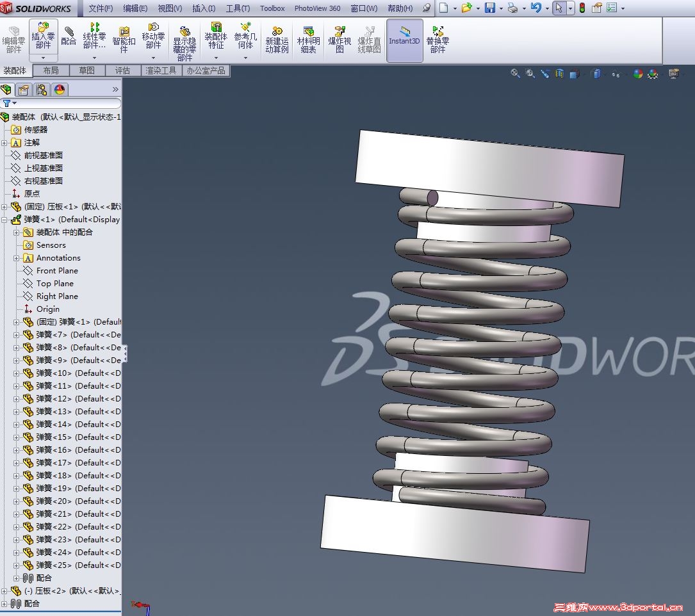The image size is (695, 616).
Task: Open the DisplayManager tab icon
Action: 60,90
